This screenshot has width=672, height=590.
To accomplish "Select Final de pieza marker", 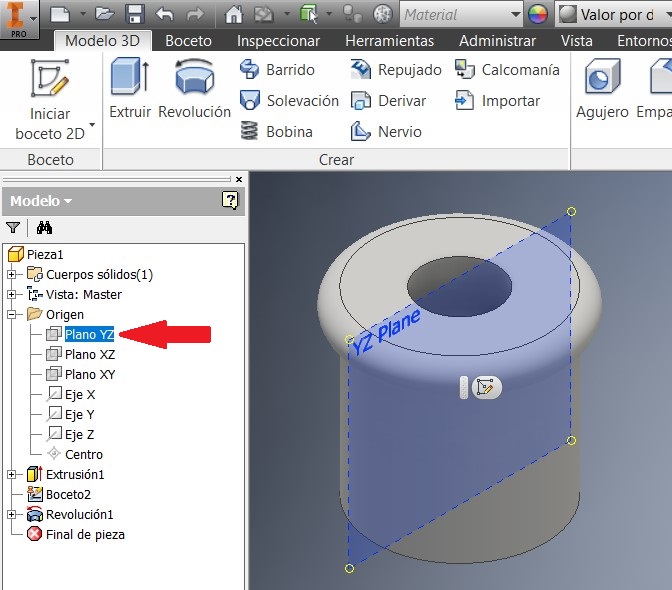I will [85, 535].
